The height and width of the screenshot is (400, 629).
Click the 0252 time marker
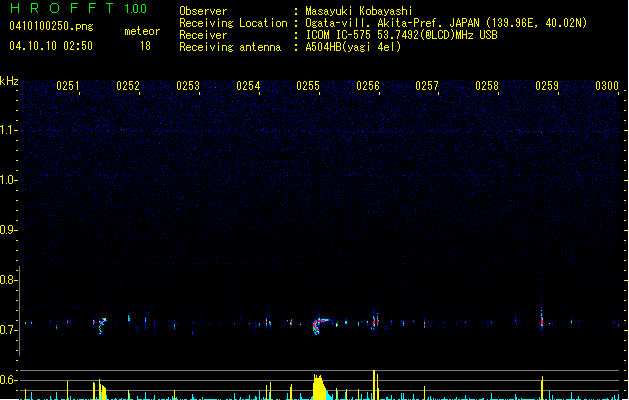click(128, 86)
